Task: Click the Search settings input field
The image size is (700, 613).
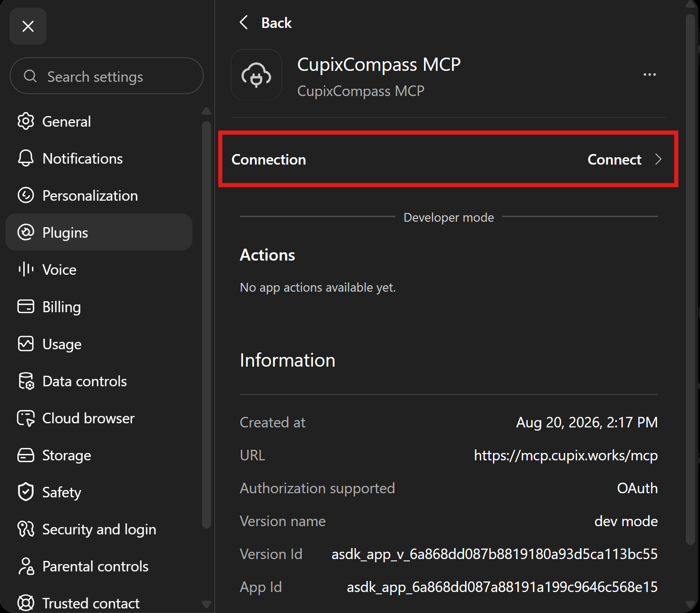Action: 106,76
